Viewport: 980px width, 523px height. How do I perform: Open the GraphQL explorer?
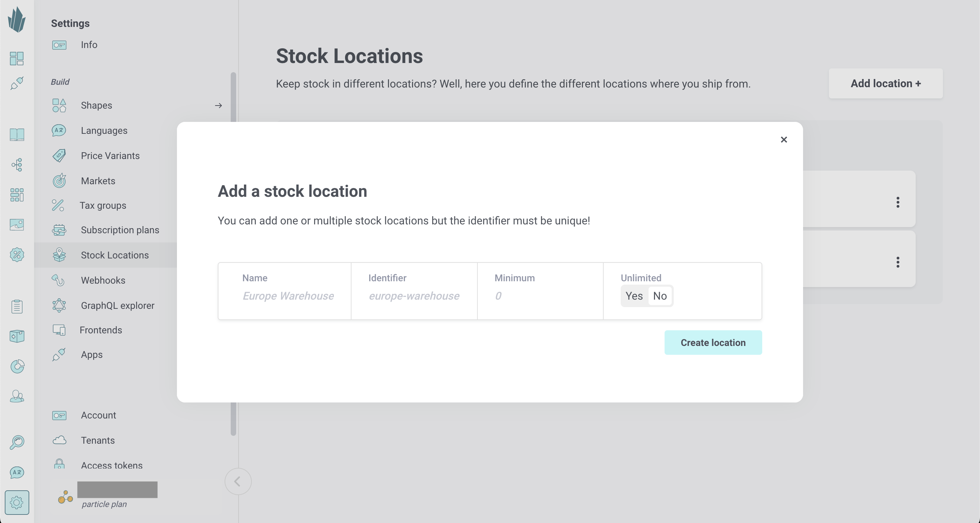pyautogui.click(x=117, y=305)
